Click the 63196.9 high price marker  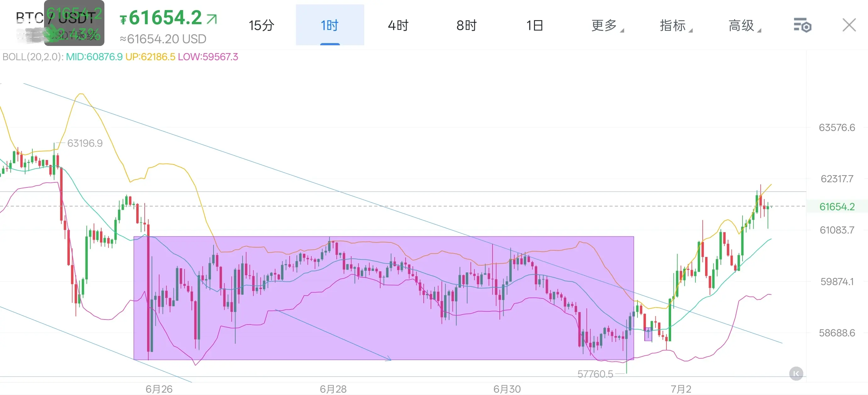(85, 143)
